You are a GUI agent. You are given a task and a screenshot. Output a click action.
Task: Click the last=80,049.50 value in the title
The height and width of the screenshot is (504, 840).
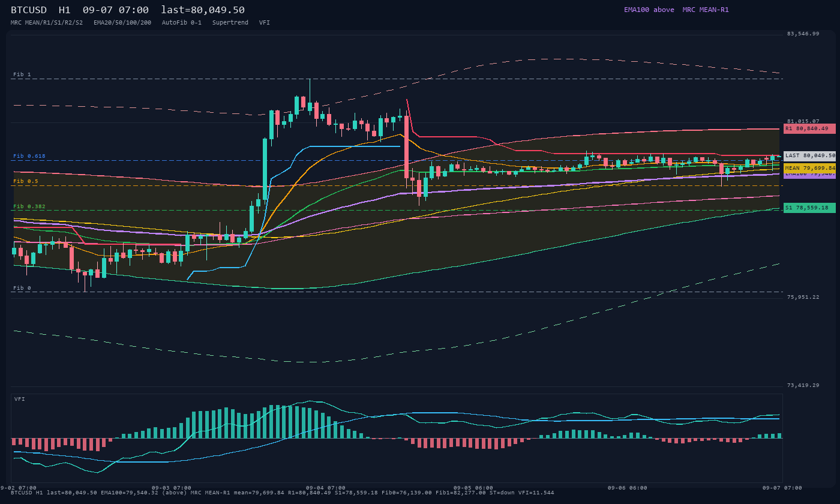[203, 10]
